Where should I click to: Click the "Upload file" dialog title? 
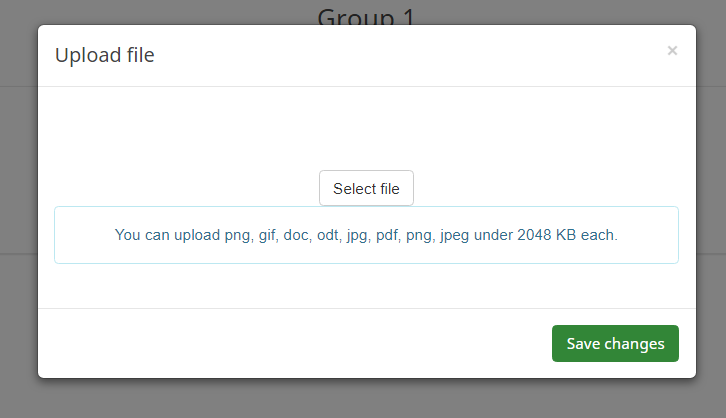tap(105, 55)
